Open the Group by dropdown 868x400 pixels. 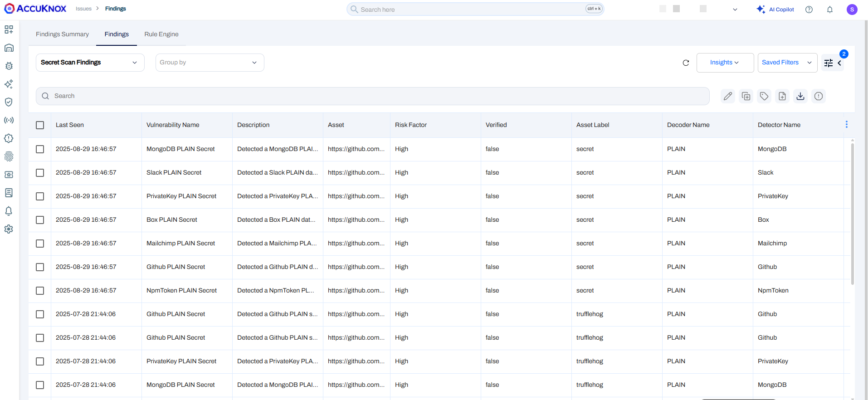click(x=210, y=63)
